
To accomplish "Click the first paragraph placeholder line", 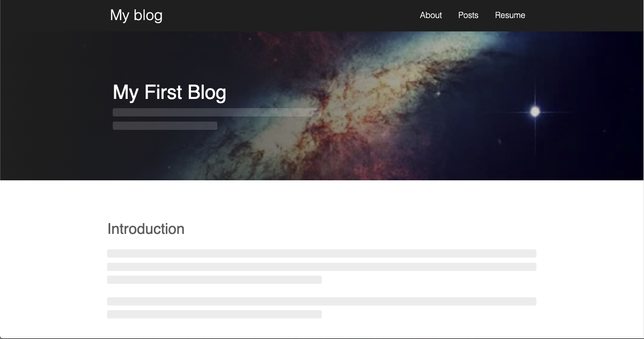I will [x=321, y=253].
